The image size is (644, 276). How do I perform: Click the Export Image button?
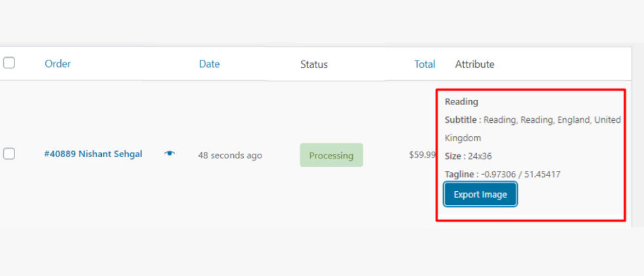(480, 195)
